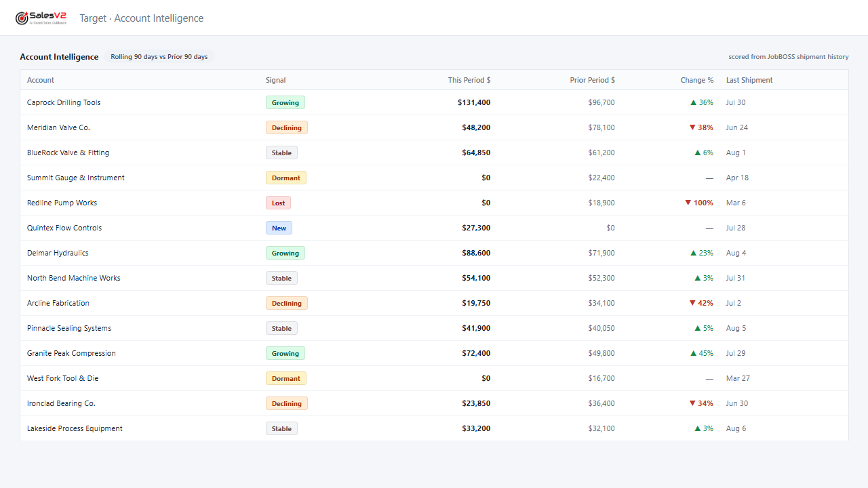868x488 pixels.
Task: Open West Fork Tool & Die account
Action: [x=62, y=378]
